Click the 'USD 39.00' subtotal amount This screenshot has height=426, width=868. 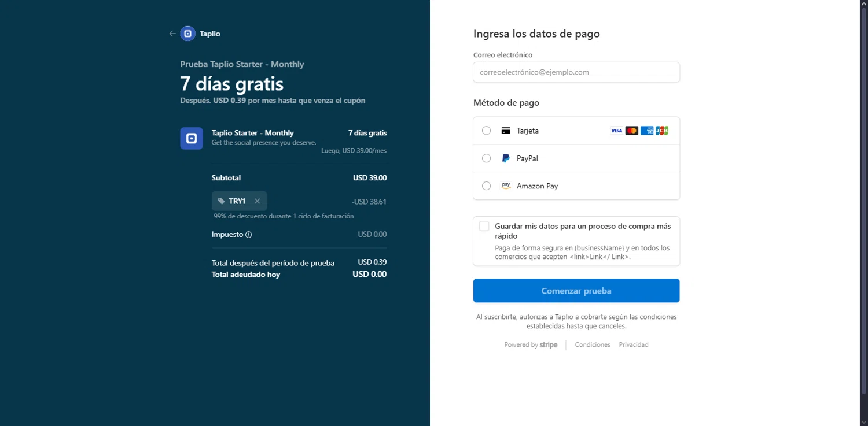pyautogui.click(x=370, y=178)
